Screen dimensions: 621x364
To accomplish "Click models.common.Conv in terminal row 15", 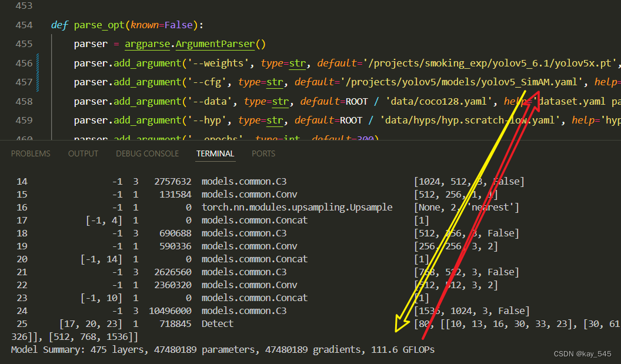I will (249, 195).
